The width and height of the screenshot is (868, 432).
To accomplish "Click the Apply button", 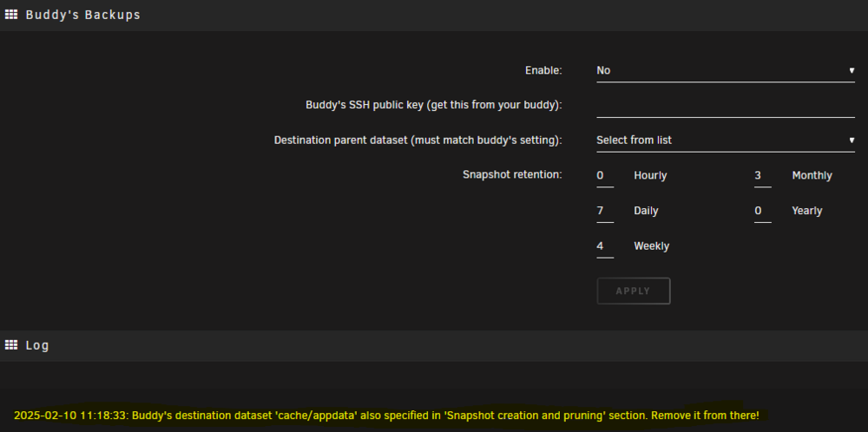I will (x=634, y=291).
